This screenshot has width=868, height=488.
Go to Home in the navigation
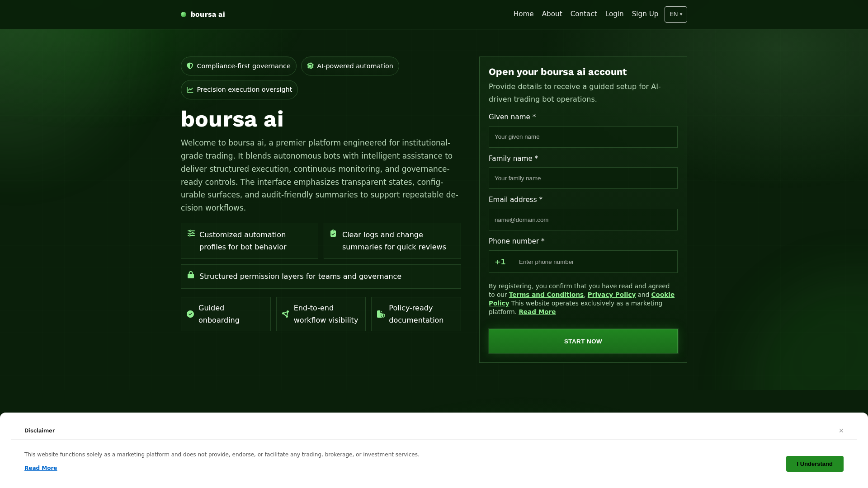[x=524, y=14]
